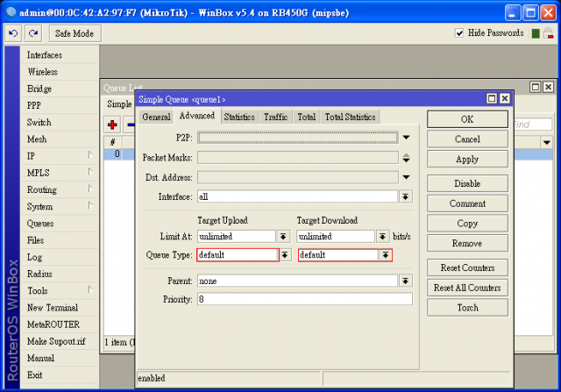Open Target Download Queue Type dropdown
The image size is (561, 392).
(386, 255)
